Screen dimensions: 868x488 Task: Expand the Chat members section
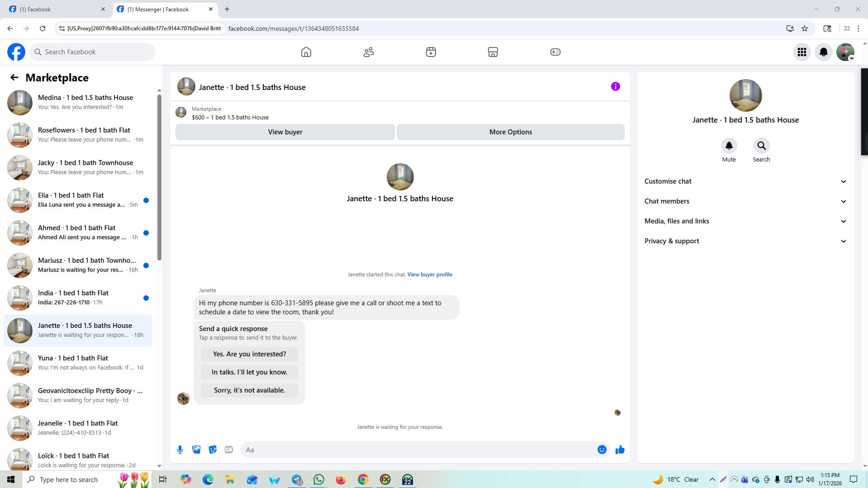[x=745, y=201]
